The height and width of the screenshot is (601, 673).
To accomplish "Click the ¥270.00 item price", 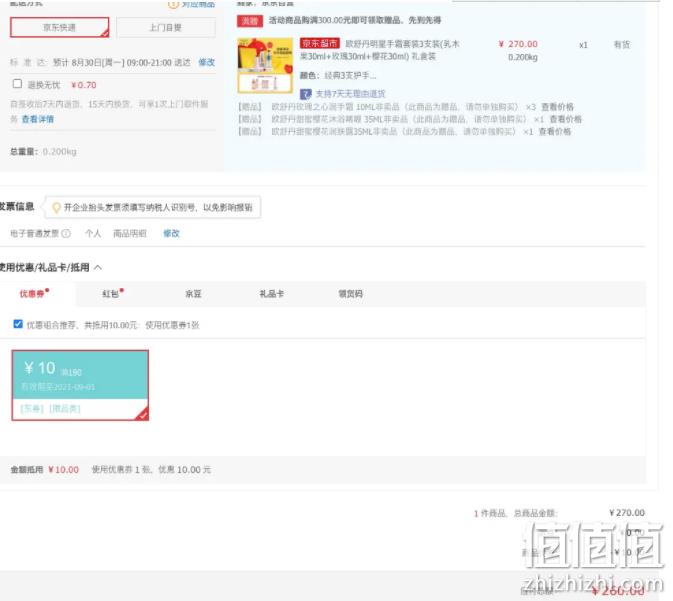I will [518, 44].
